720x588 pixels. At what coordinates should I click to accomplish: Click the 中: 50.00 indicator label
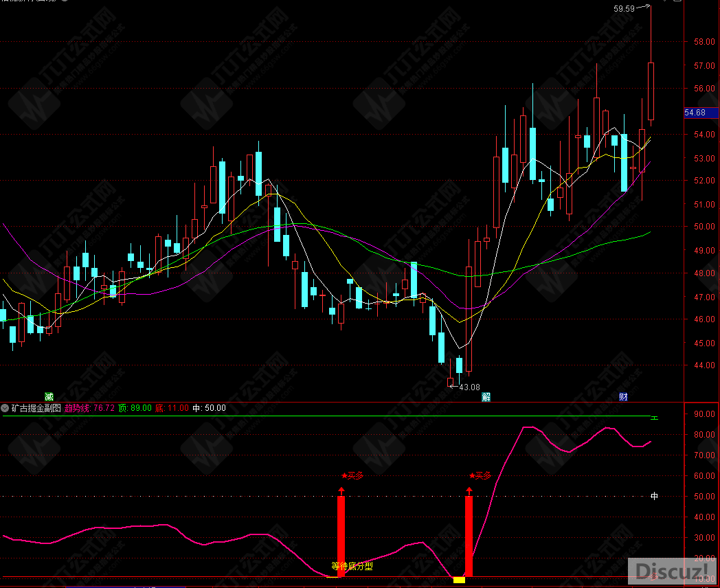coord(209,408)
